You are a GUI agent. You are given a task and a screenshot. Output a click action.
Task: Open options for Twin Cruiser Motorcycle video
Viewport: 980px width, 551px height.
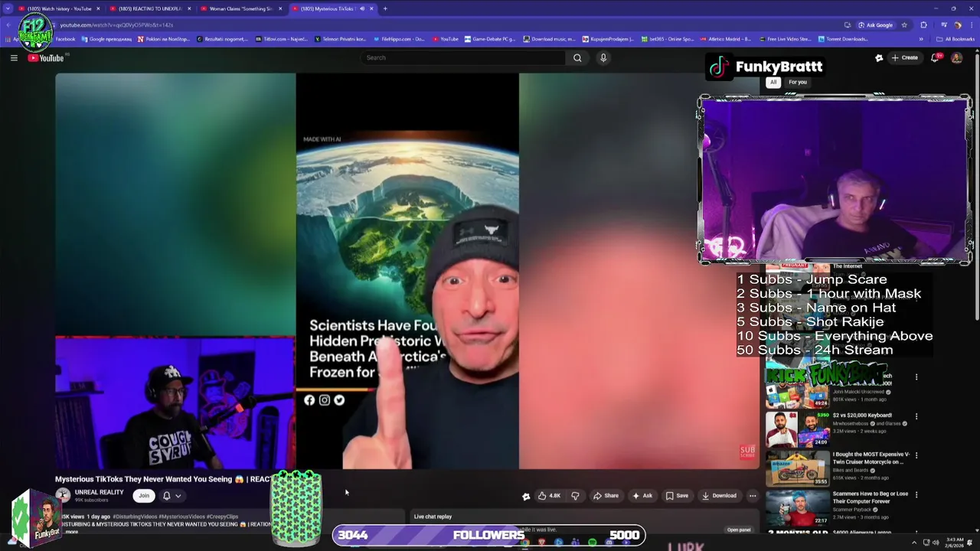(916, 456)
